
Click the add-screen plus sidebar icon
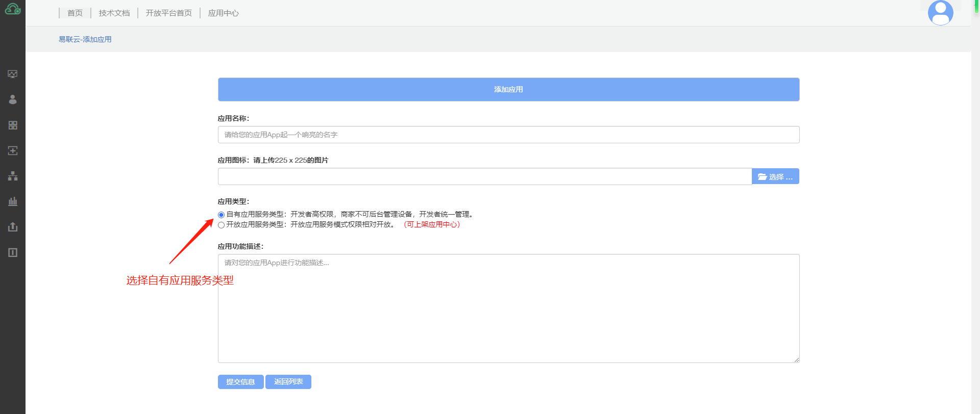pyautogui.click(x=13, y=150)
